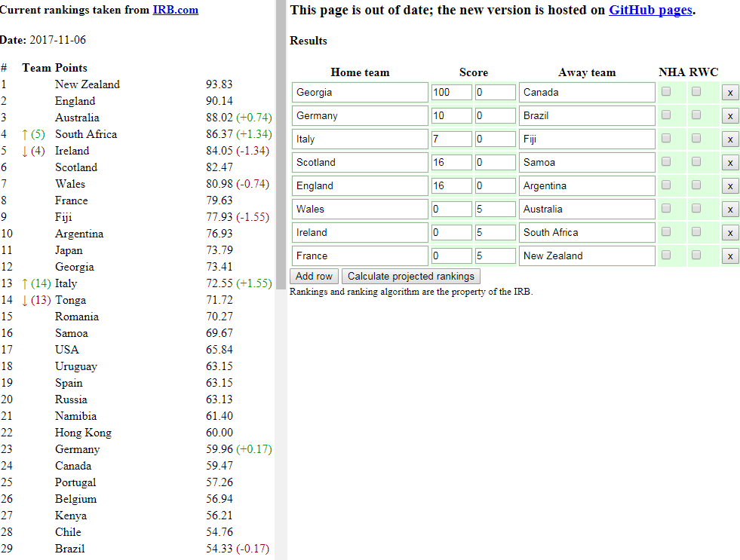Remove the England vs Argentina row
The image size is (740, 560).
729,186
